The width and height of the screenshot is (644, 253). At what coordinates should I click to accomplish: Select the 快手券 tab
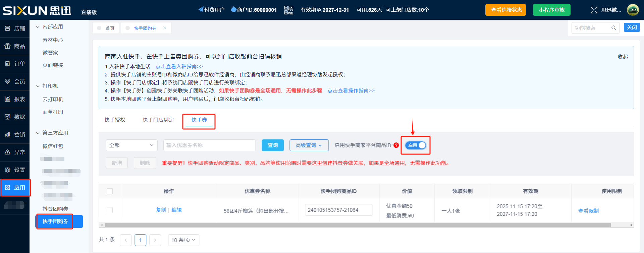coord(199,120)
